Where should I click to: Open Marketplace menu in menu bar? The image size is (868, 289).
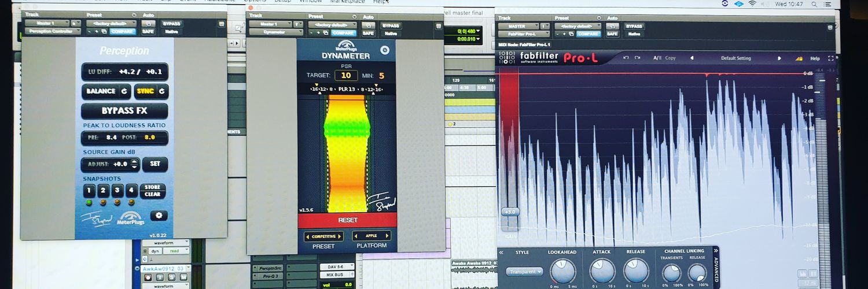point(348,2)
